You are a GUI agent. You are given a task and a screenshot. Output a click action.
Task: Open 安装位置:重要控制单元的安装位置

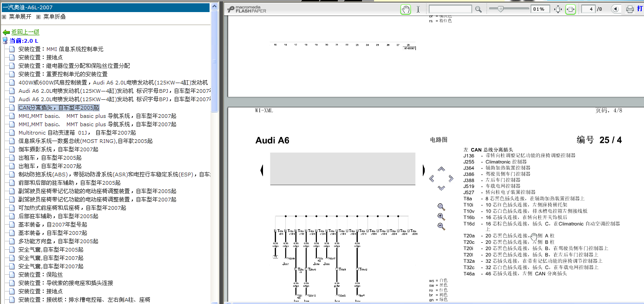[x=63, y=74]
